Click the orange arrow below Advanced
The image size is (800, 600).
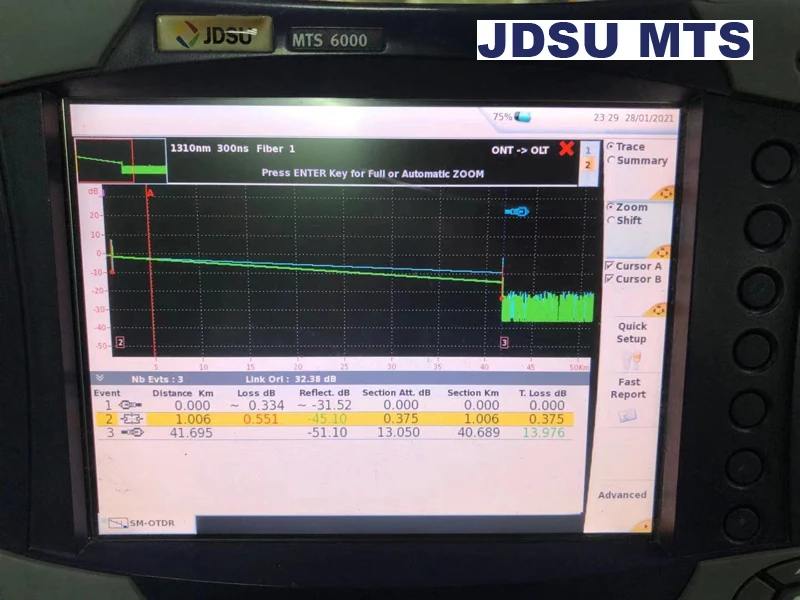pyautogui.click(x=643, y=526)
